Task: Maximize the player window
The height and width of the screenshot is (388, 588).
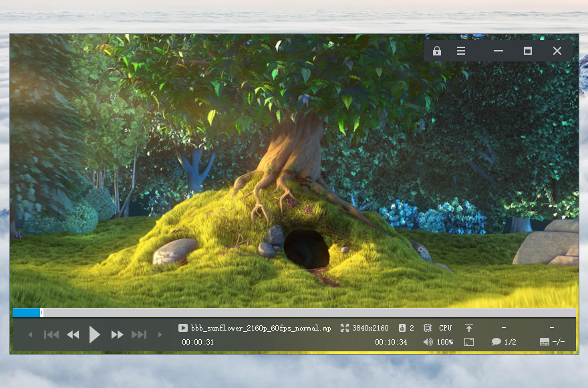Action: point(528,51)
